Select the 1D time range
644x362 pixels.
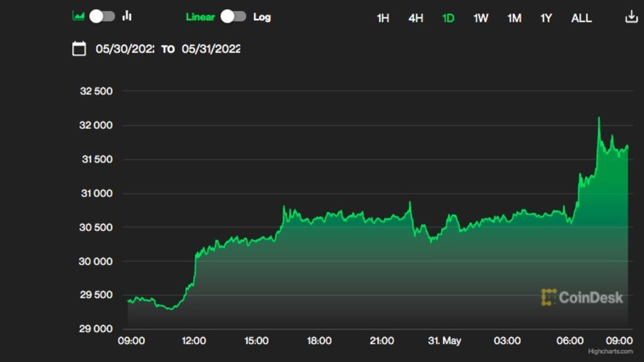click(x=448, y=18)
